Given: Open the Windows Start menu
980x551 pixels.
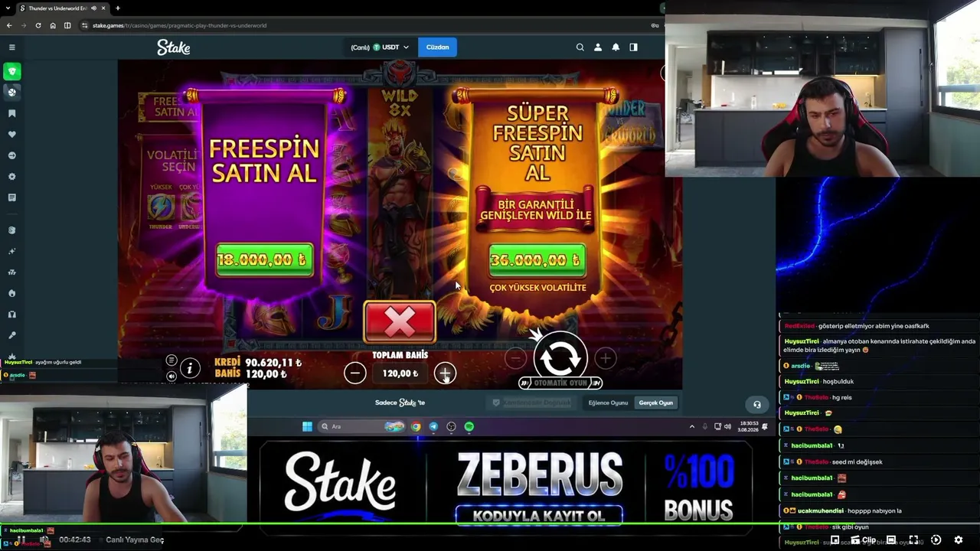Looking at the screenshot, I should pyautogui.click(x=307, y=427).
